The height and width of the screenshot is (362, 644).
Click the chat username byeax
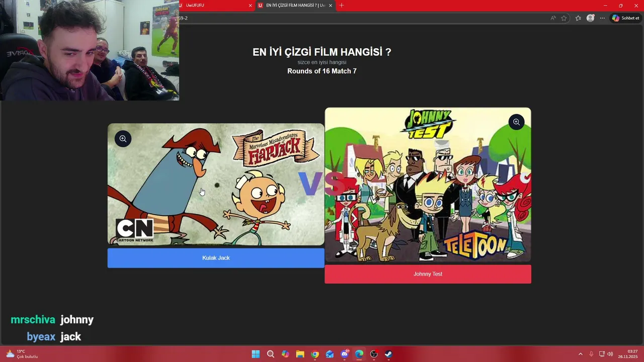point(41,337)
